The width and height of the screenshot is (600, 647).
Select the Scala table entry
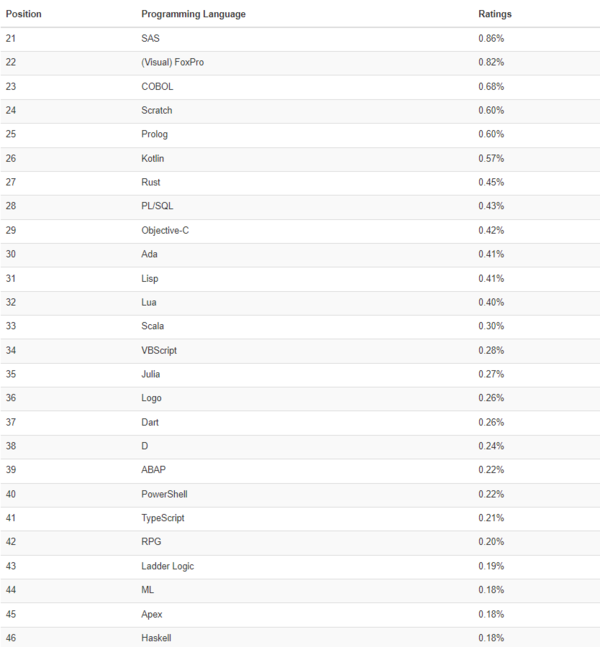click(x=153, y=326)
